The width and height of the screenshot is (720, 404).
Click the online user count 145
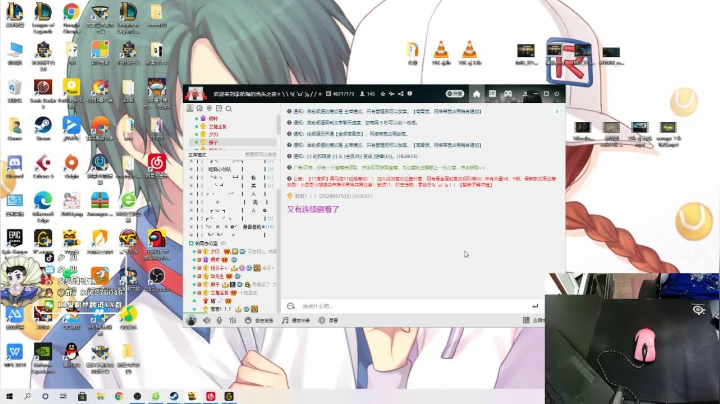tap(367, 94)
